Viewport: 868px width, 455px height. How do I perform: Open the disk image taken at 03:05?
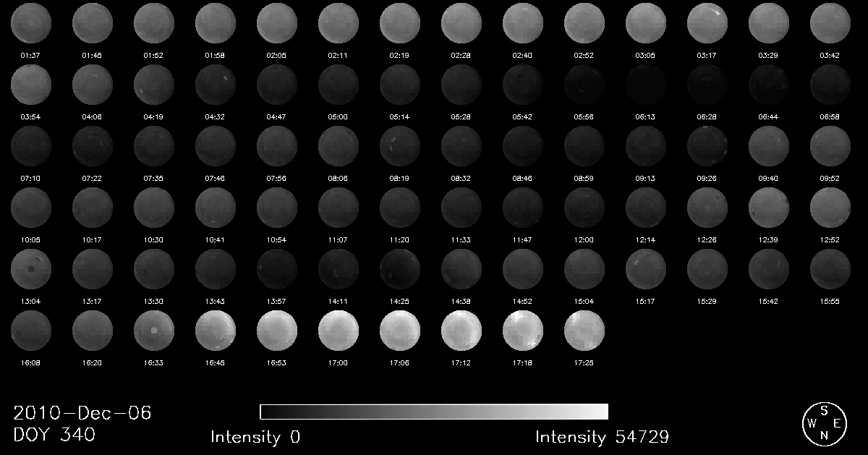[x=646, y=22]
